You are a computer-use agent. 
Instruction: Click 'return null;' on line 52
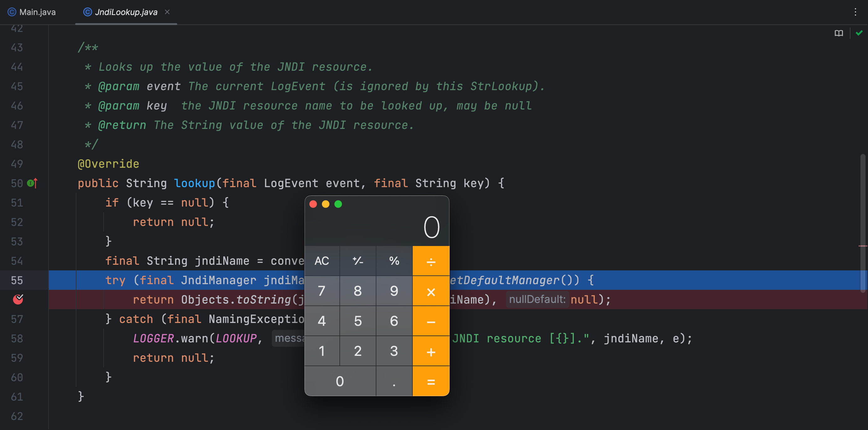173,222
